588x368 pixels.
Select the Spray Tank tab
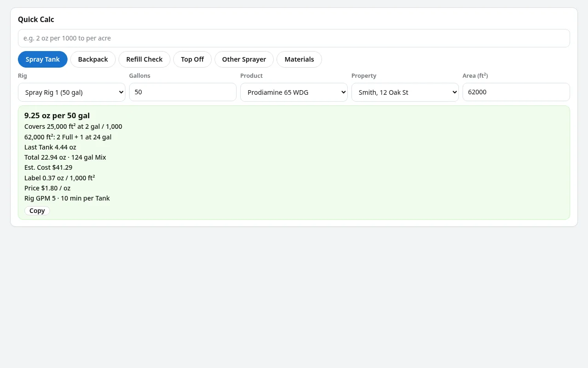pos(43,59)
